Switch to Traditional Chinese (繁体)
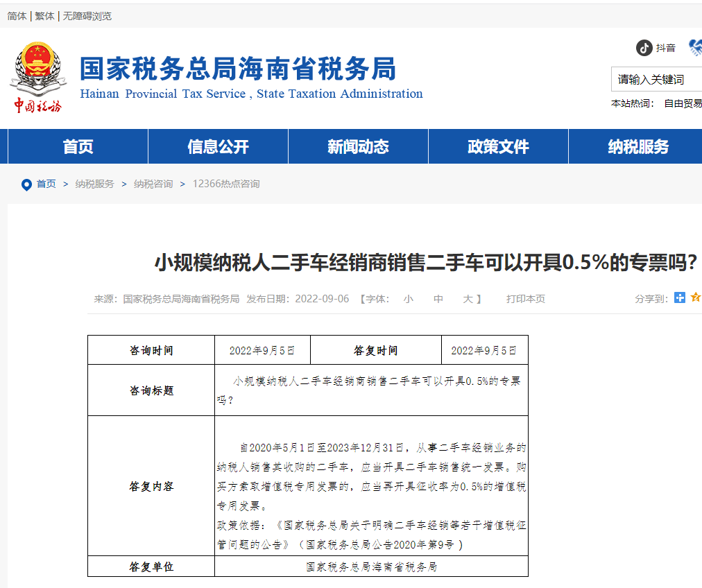This screenshot has width=702, height=588. click(45, 16)
